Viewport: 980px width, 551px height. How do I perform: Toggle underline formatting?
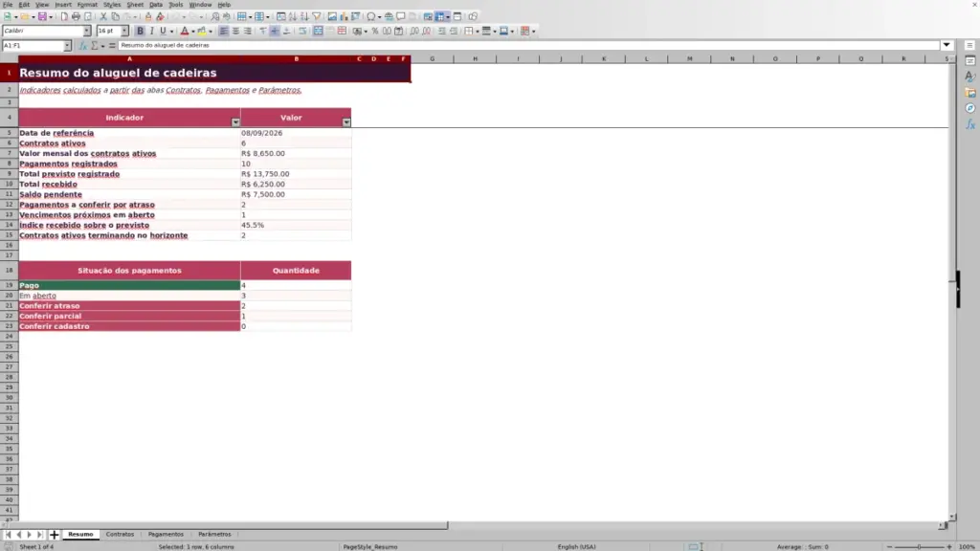coord(163,31)
